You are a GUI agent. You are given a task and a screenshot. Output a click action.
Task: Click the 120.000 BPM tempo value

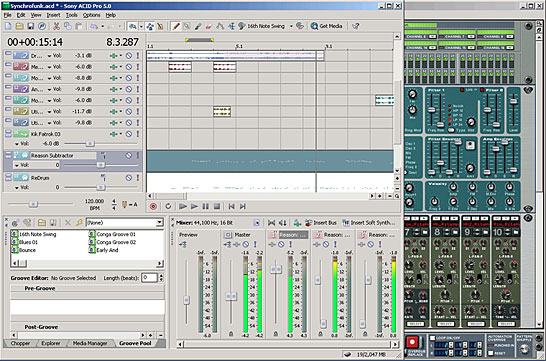(94, 201)
